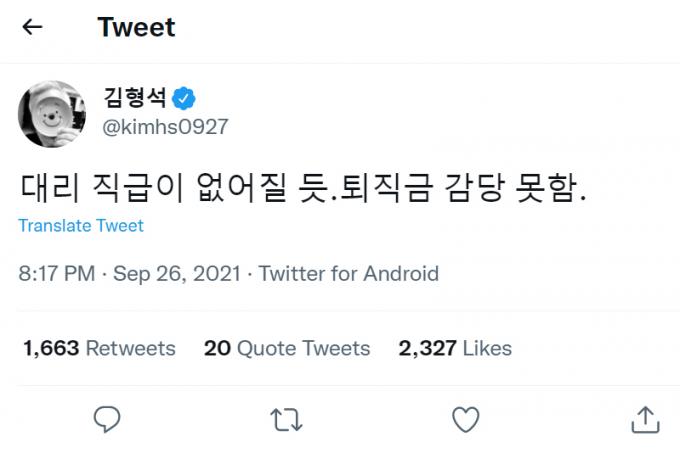Open the Twitter for Android source link
The image size is (680, 453).
click(x=349, y=273)
